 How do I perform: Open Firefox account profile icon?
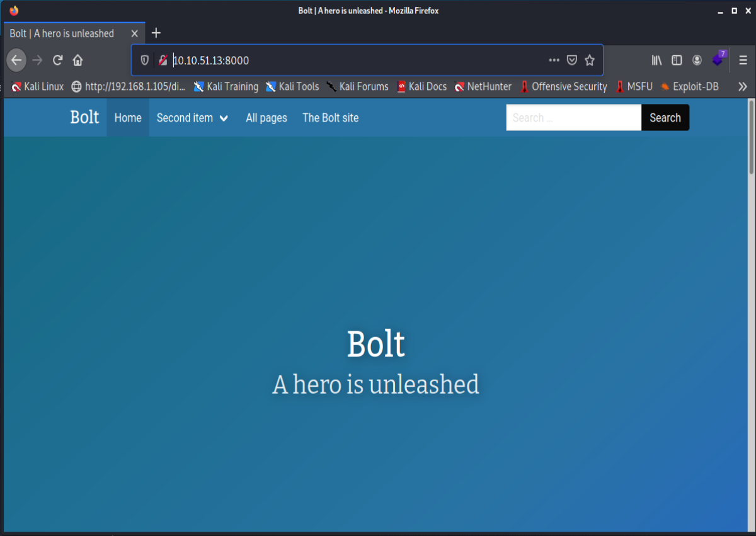(x=697, y=60)
